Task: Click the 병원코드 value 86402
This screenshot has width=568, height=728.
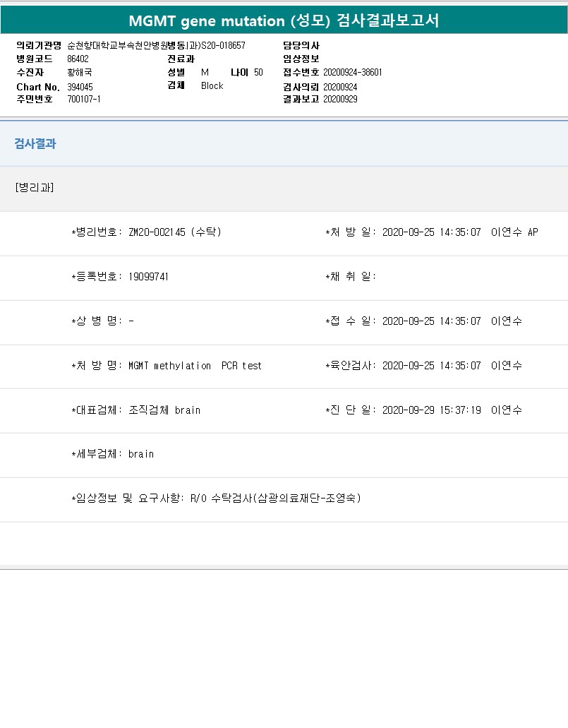Action: 78,59
